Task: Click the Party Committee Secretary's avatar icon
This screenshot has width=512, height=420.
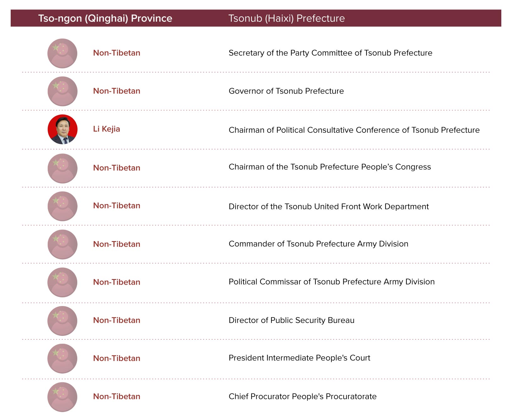Action: click(x=63, y=53)
